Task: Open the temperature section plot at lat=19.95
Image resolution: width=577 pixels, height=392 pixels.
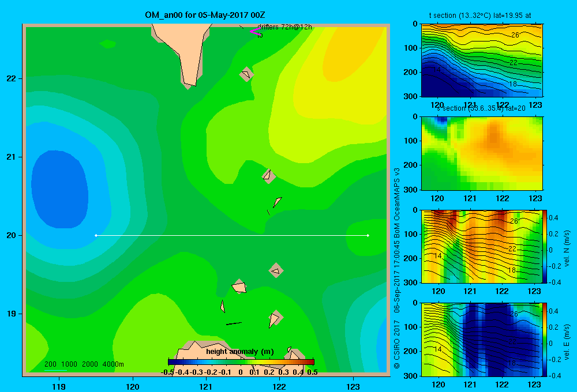Action: coord(482,61)
